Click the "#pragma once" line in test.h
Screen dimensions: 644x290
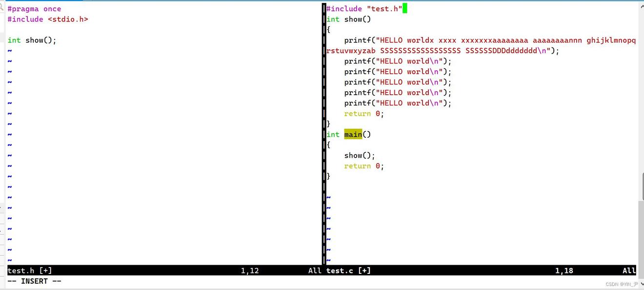(x=34, y=9)
